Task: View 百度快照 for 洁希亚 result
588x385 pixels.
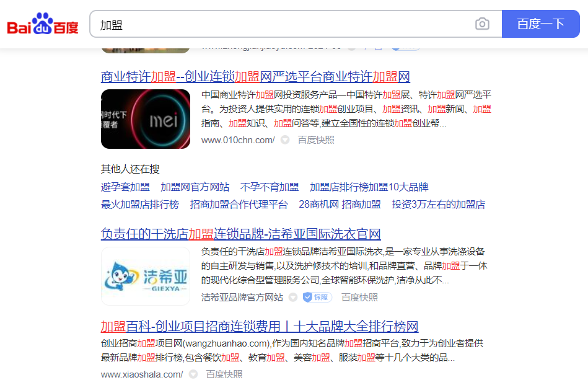Action: click(359, 298)
